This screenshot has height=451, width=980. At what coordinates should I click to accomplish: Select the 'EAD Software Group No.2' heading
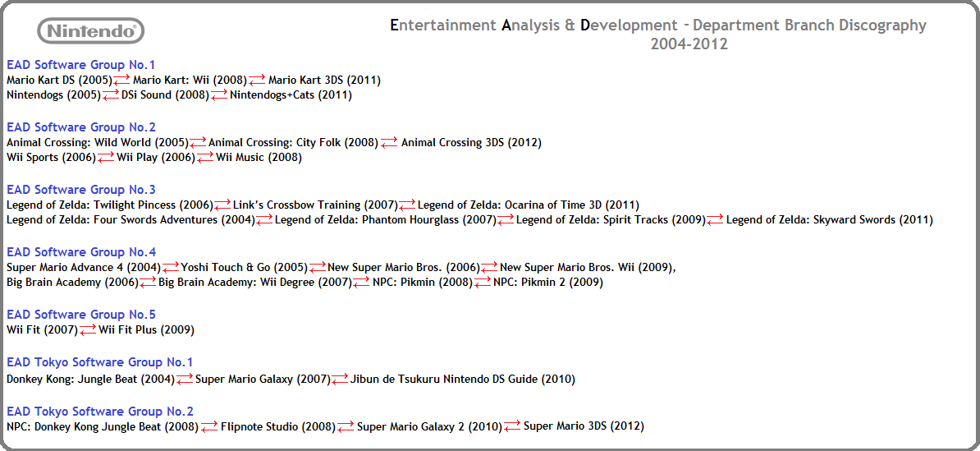(81, 127)
